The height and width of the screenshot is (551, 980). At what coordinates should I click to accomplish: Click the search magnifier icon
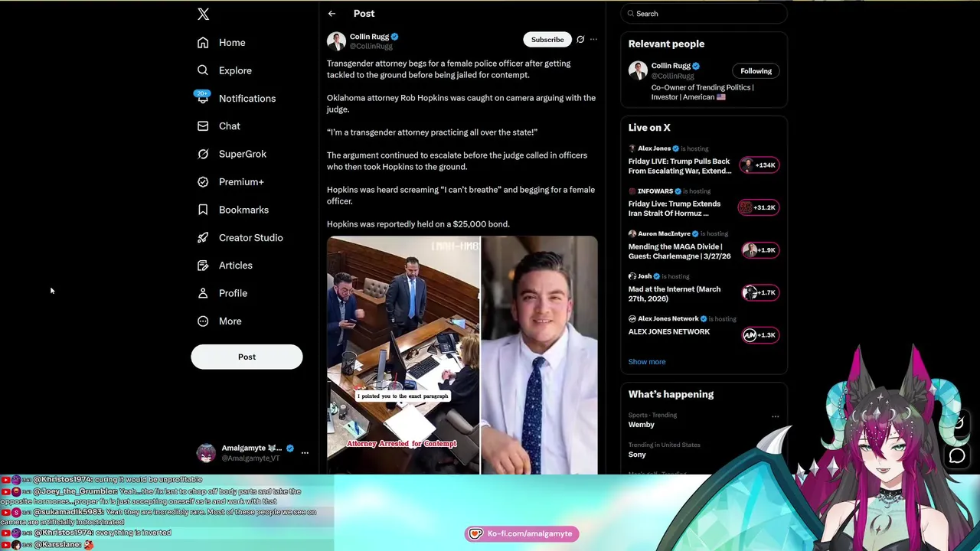(631, 14)
